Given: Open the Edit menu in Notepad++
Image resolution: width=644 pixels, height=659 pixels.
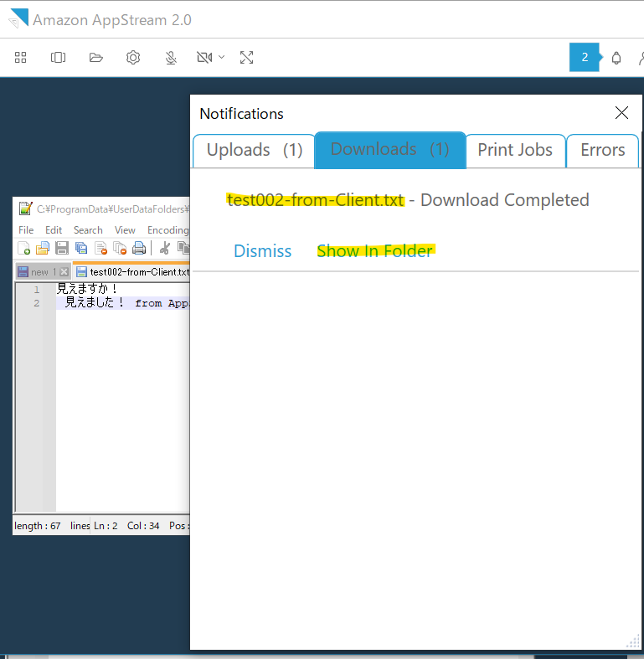Looking at the screenshot, I should [54, 230].
